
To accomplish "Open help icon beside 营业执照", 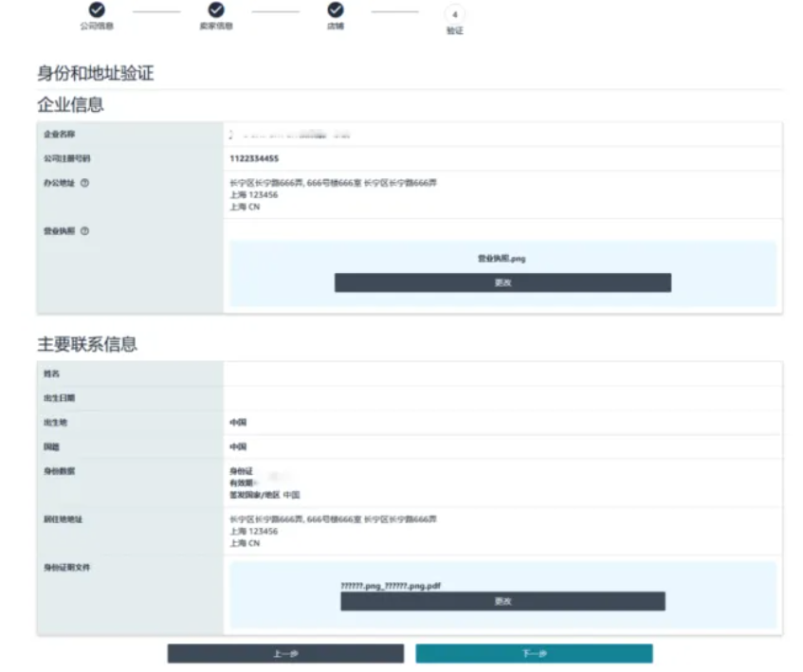I will [x=84, y=230].
